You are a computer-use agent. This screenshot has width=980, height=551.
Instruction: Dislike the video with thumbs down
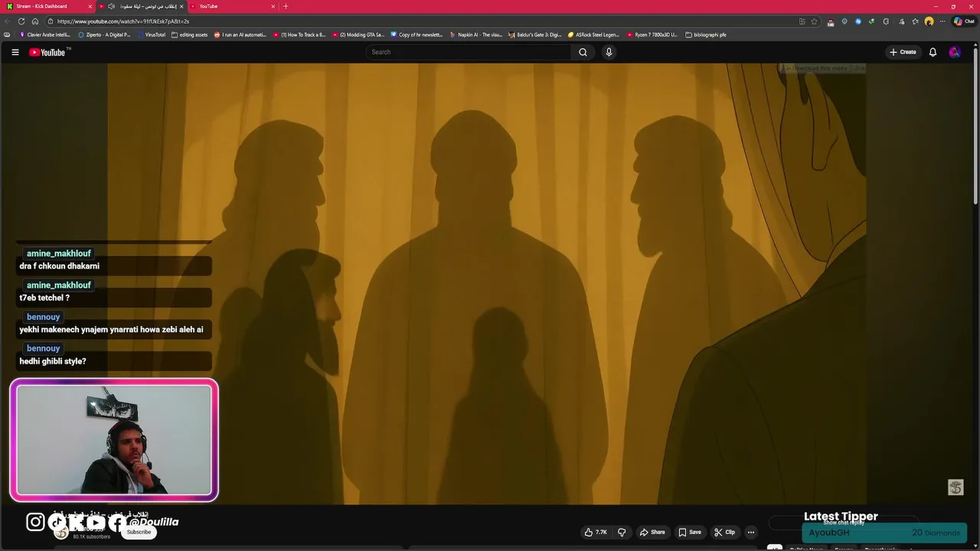click(x=622, y=532)
